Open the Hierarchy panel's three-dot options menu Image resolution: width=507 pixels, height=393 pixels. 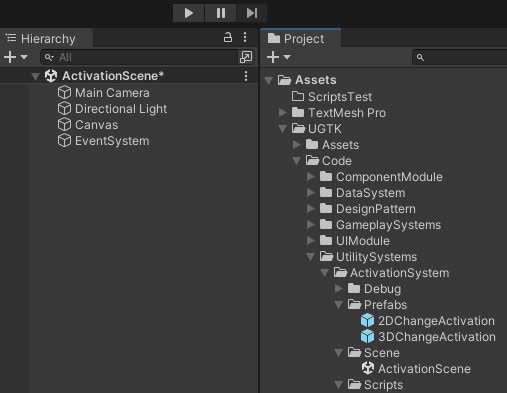[245, 37]
